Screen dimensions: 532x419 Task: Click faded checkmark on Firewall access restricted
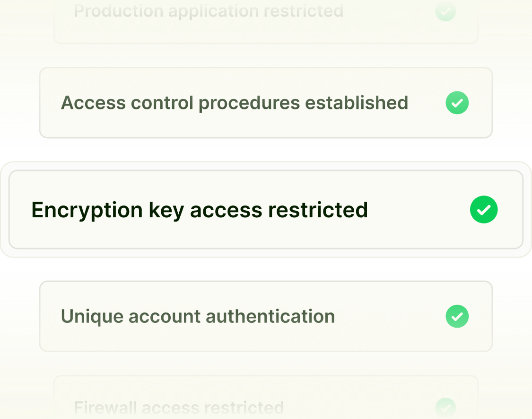[445, 408]
